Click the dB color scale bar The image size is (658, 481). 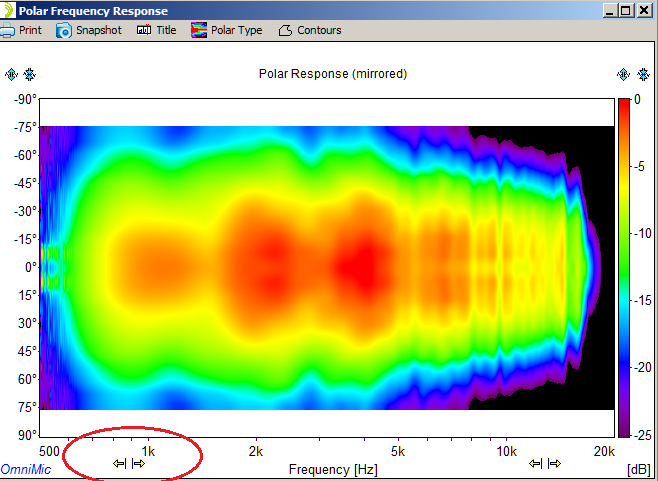624,267
